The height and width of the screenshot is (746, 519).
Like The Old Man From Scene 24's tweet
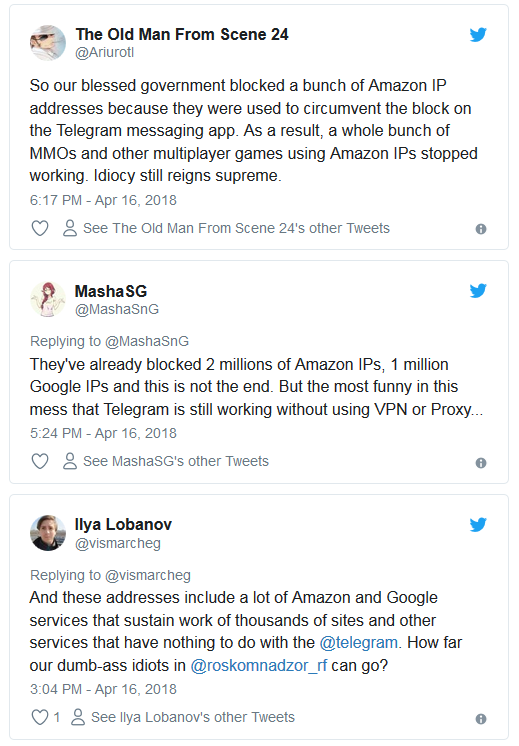click(40, 228)
